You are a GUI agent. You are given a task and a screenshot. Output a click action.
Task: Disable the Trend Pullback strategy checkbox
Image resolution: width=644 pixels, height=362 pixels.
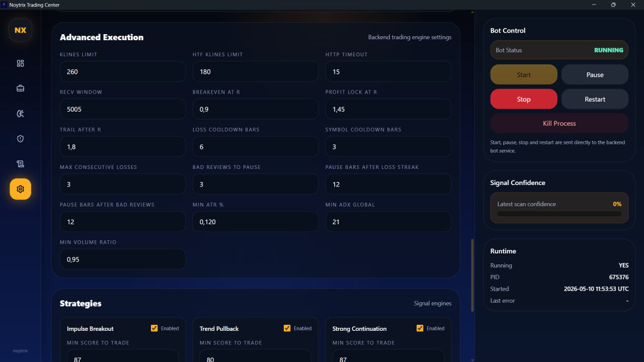[287, 328]
